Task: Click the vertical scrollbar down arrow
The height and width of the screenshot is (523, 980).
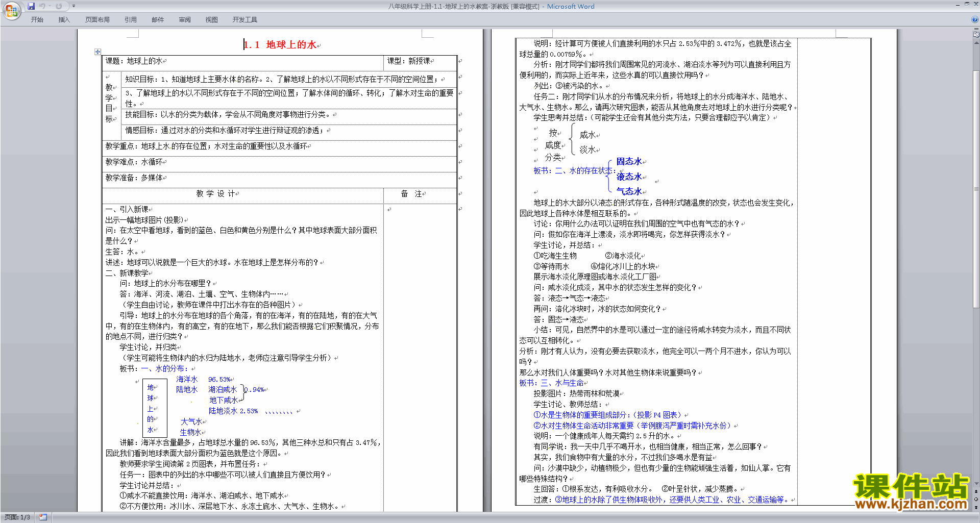Action: click(976, 484)
